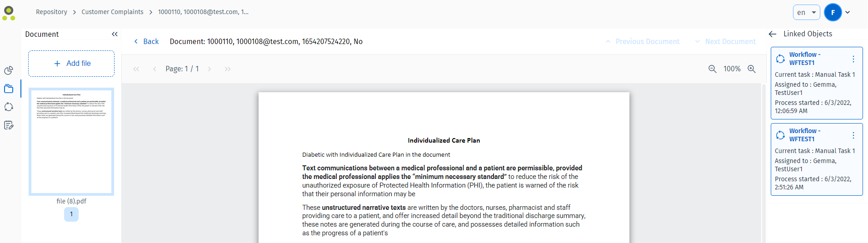Zoom out the document viewer
The height and width of the screenshot is (243, 868).
pyautogui.click(x=713, y=69)
